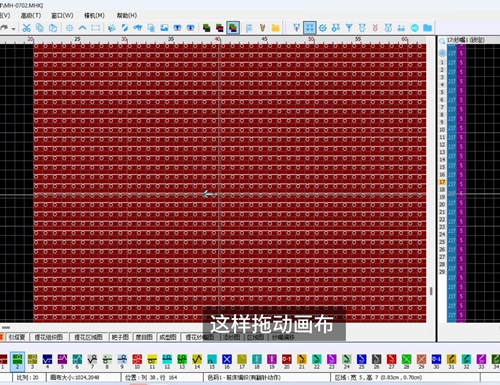Toggle the highlighted blue grid button

[310, 28]
